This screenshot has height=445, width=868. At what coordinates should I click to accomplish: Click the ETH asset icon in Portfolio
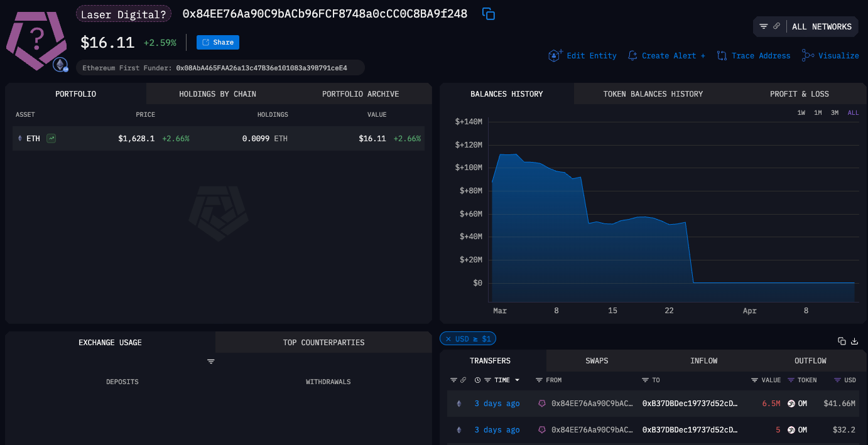pyautogui.click(x=19, y=138)
